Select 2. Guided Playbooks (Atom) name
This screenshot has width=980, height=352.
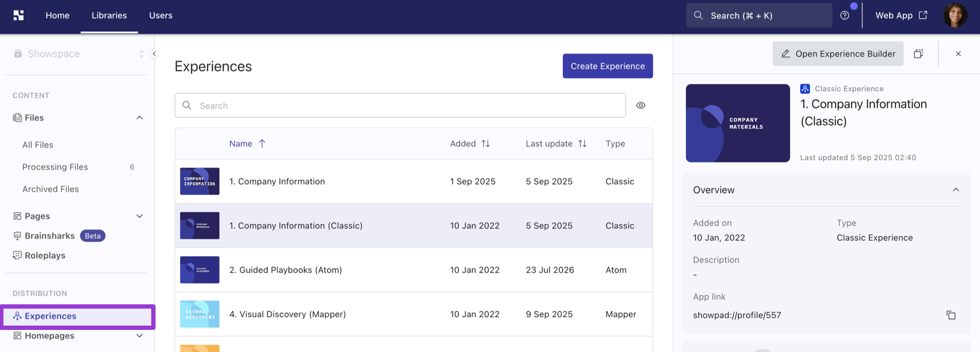point(285,270)
